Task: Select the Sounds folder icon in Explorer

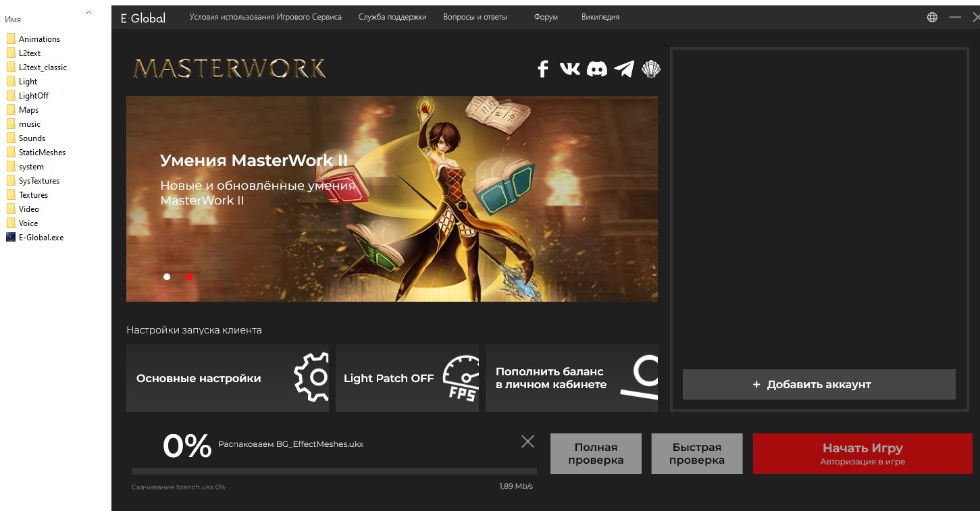Action: coord(11,138)
